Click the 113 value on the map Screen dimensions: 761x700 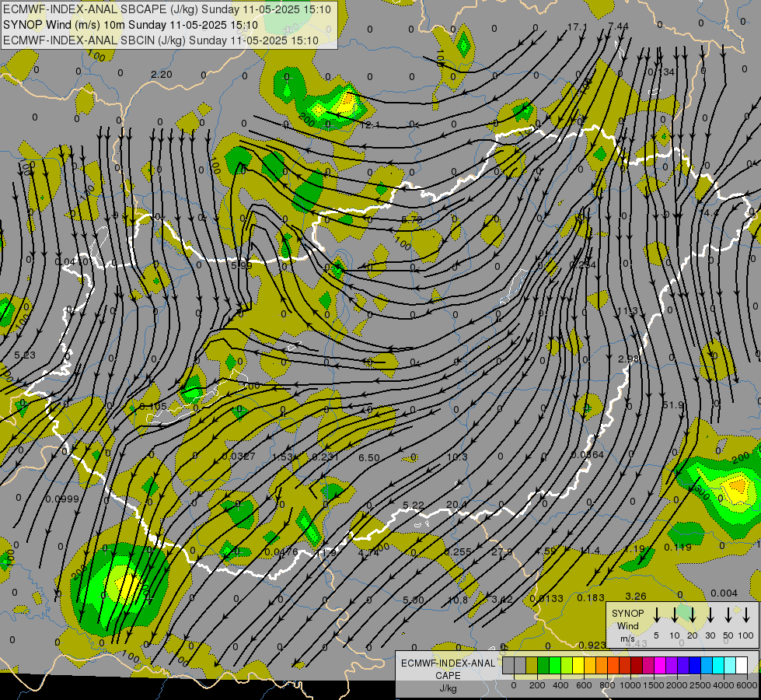[627, 311]
